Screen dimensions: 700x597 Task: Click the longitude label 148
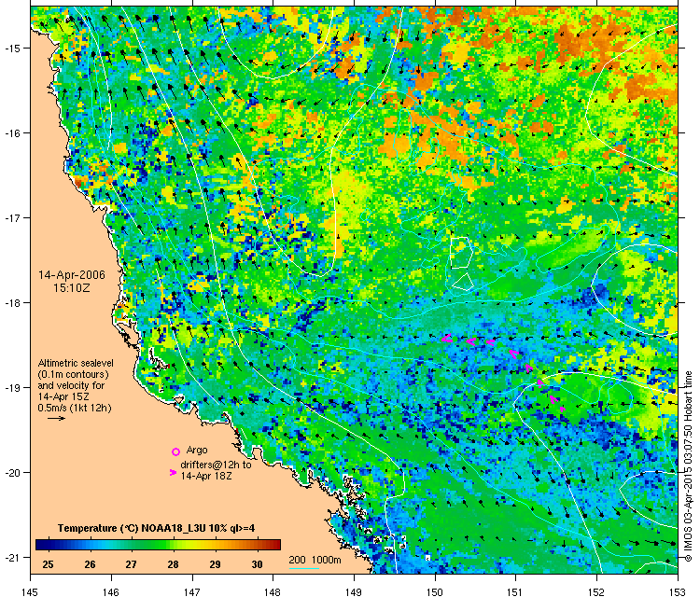(x=273, y=592)
